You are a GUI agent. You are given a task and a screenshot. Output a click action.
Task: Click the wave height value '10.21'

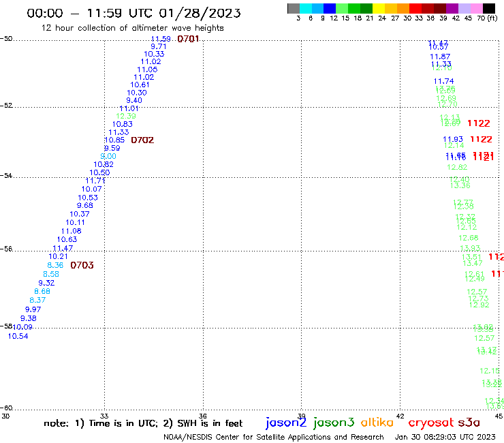[58, 256]
